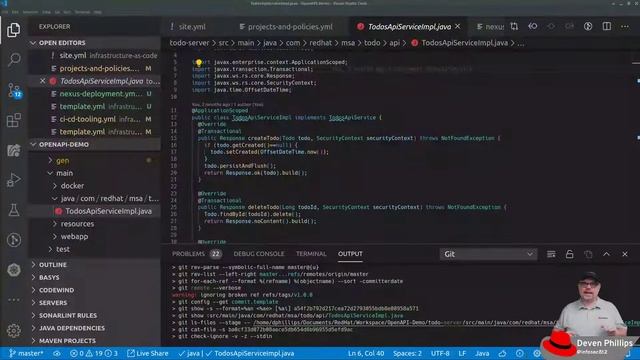
Task: Click the additional views ellipsis in activity bar
Action: point(13,300)
